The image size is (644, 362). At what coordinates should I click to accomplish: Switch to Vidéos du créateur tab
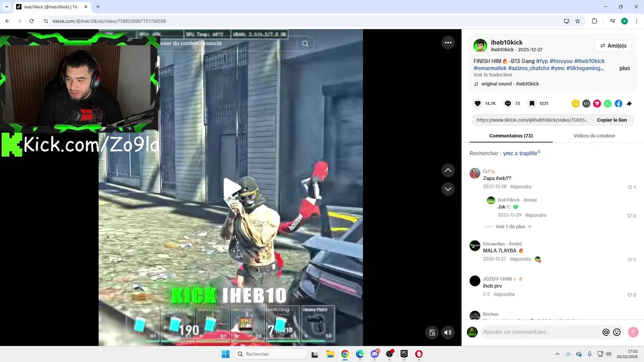point(594,136)
